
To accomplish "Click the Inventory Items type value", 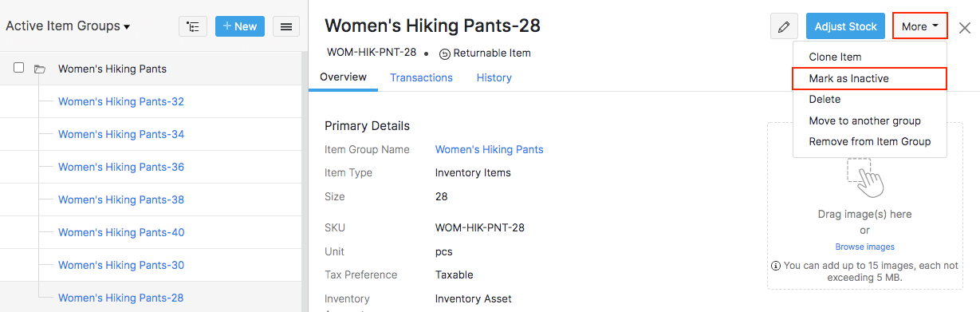I will [473, 172].
